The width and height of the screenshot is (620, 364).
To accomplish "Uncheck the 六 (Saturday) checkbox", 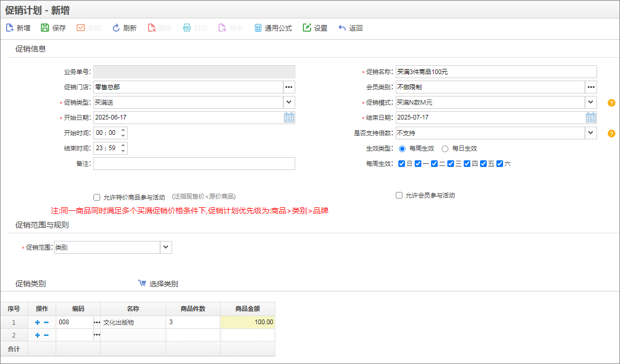I will click(499, 164).
